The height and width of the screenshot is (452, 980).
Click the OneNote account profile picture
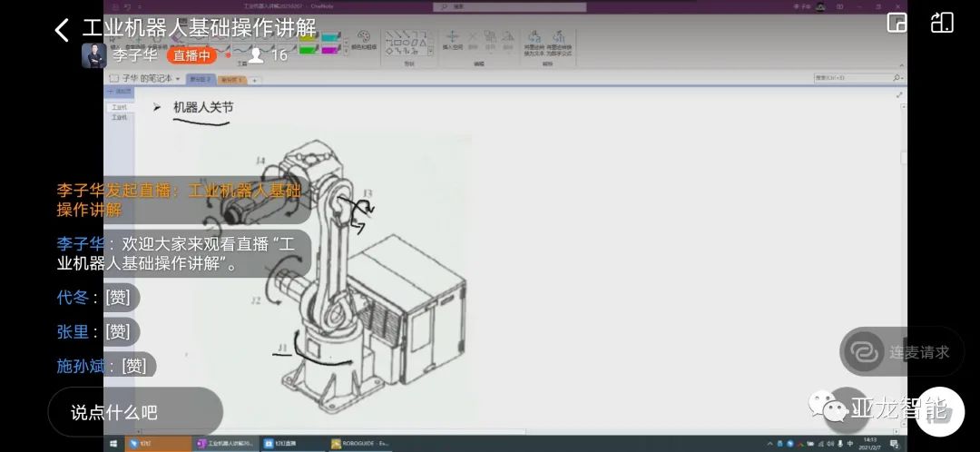(x=820, y=7)
